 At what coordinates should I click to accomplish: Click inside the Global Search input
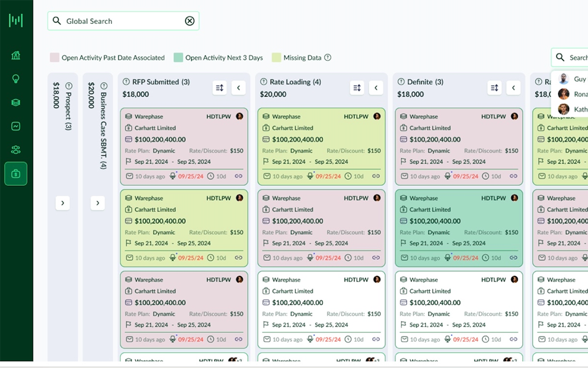click(122, 21)
